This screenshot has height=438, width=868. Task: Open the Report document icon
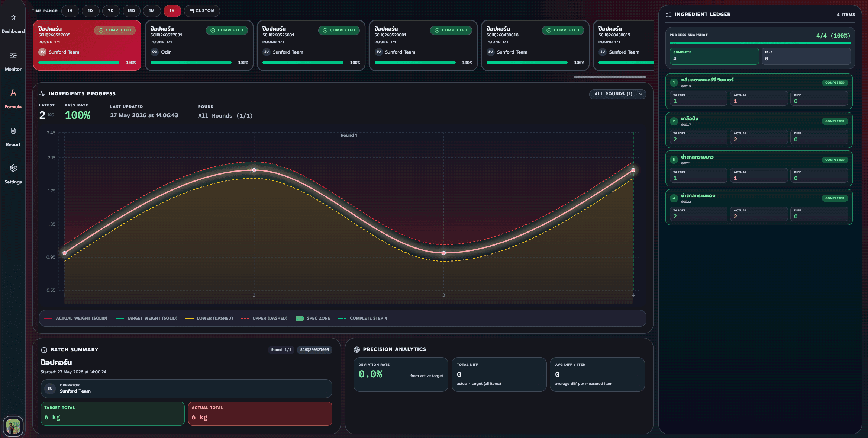tap(13, 131)
